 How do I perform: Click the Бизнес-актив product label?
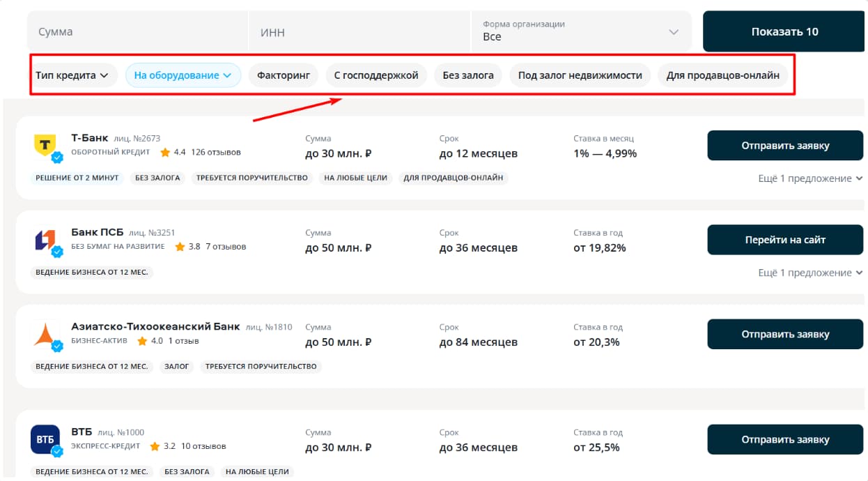pyautogui.click(x=100, y=341)
